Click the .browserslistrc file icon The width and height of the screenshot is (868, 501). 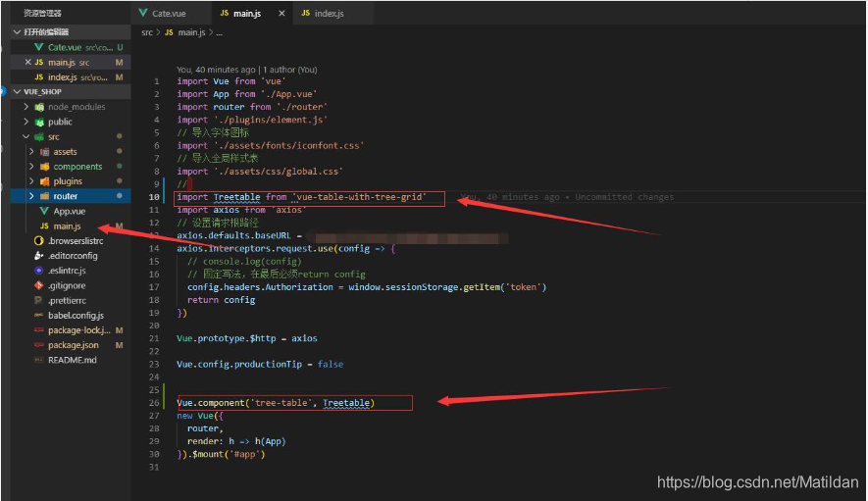click(39, 241)
